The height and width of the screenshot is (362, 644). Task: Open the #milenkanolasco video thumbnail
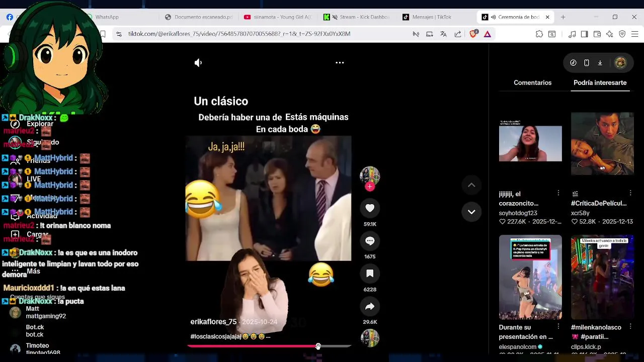[602, 277]
